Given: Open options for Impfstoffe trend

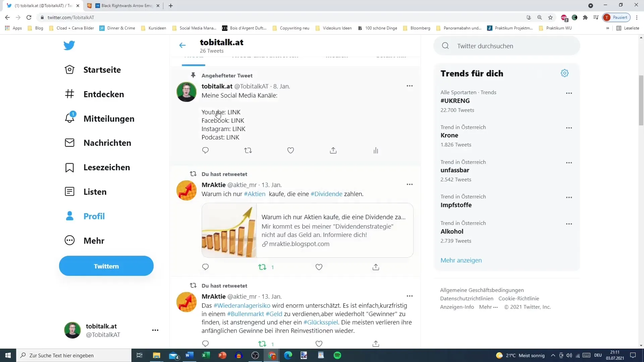Looking at the screenshot, I should coord(569,197).
